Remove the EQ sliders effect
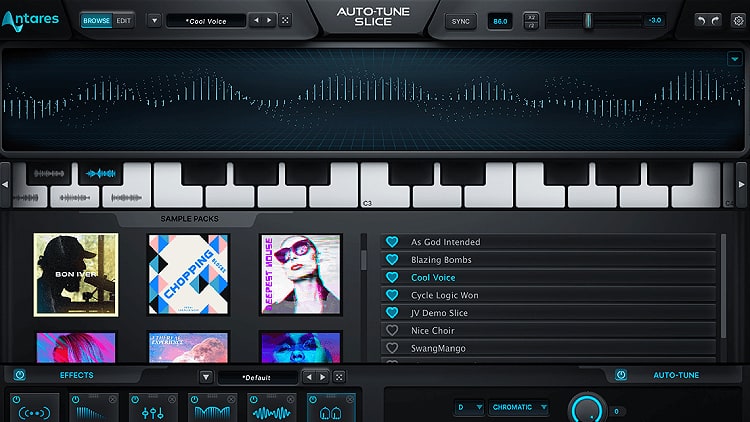The width and height of the screenshot is (750, 422). (x=172, y=399)
